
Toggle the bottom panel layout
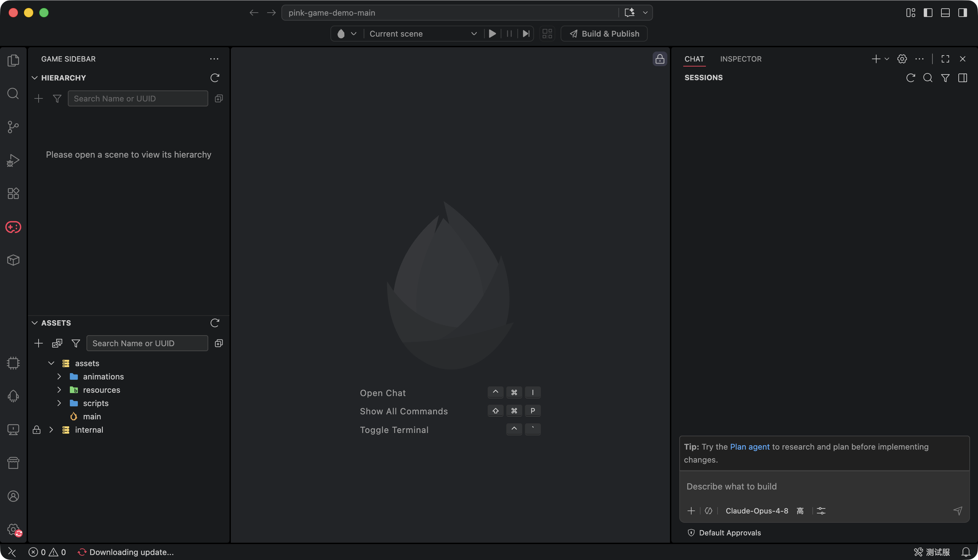pyautogui.click(x=945, y=13)
